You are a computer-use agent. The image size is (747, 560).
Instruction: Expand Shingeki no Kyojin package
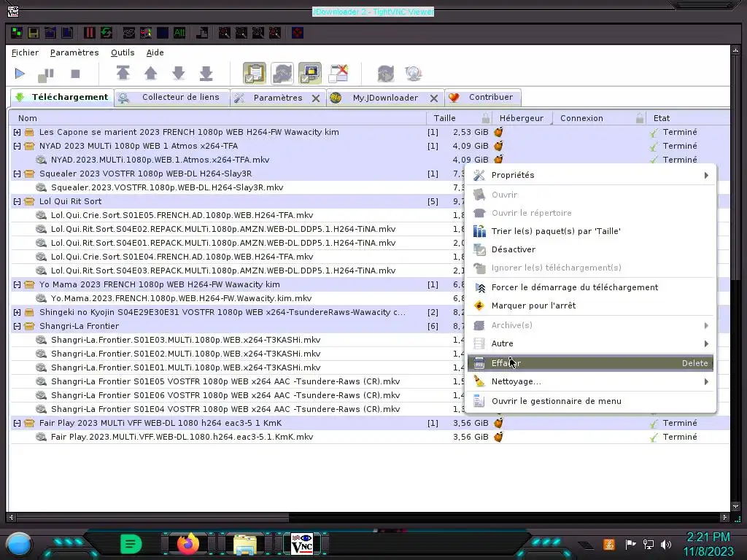[18, 312]
